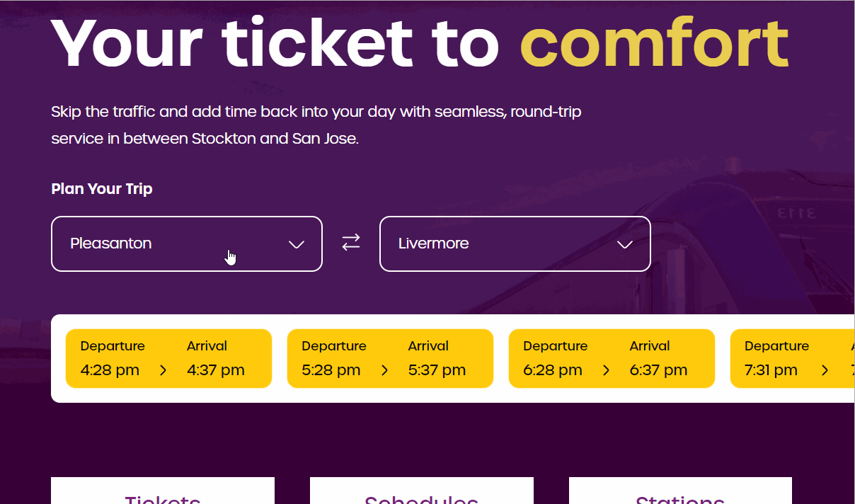Click chevron arrow in Pleasanton dropdown

tap(297, 244)
